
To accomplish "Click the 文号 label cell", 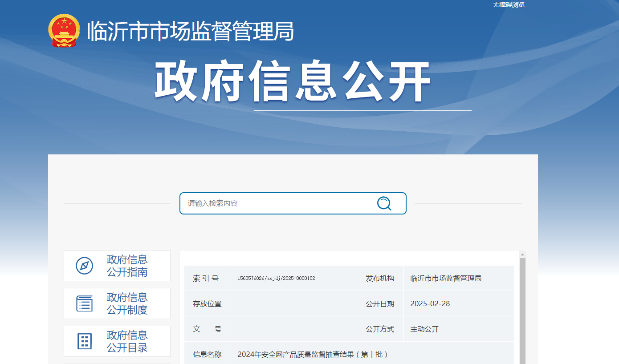I will coord(208,329).
